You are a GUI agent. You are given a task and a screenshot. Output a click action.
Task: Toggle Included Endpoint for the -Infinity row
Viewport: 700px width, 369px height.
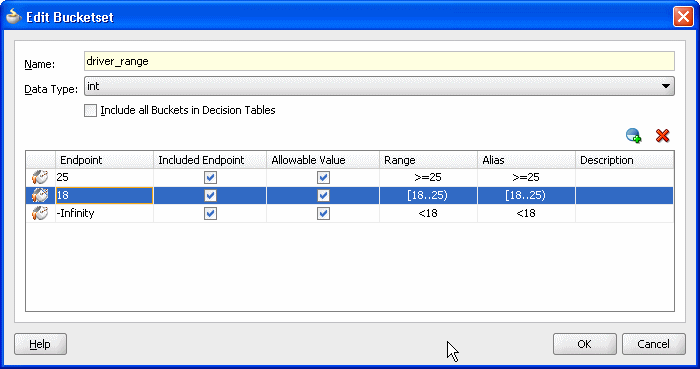click(210, 213)
